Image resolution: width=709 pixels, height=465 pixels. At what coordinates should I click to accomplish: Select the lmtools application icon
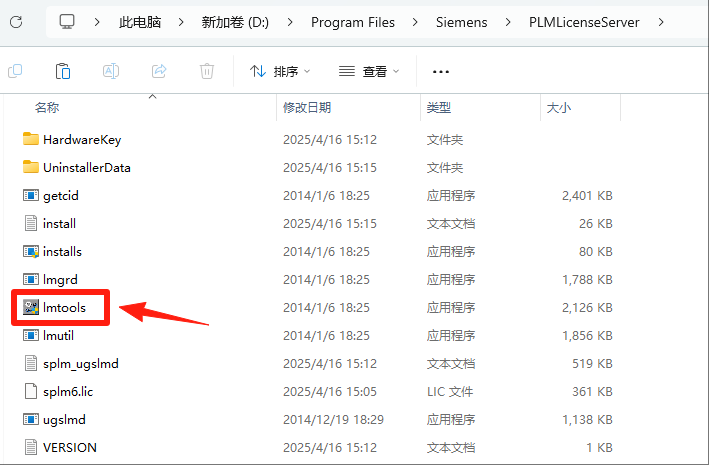(x=30, y=308)
